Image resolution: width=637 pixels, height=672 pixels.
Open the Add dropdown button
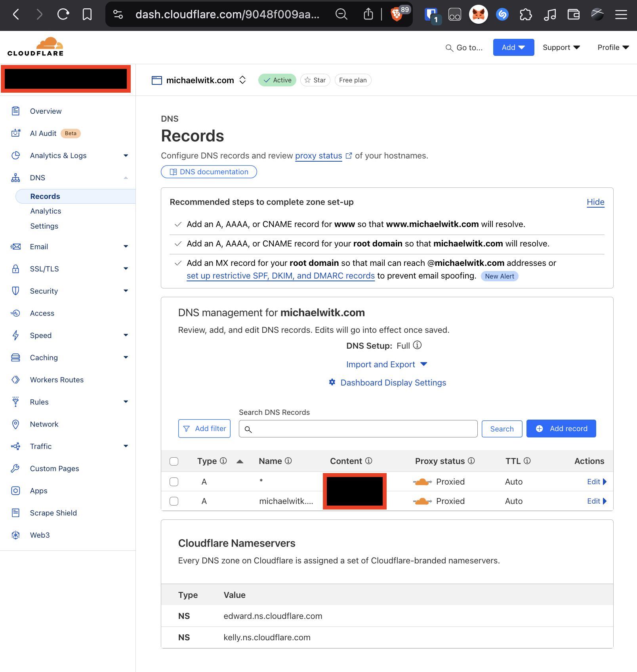[x=513, y=48]
